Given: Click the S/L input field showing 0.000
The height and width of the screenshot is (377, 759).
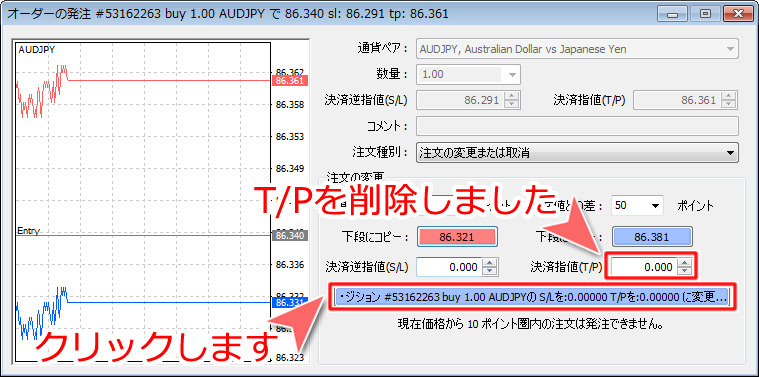Looking at the screenshot, I should pyautogui.click(x=450, y=267).
